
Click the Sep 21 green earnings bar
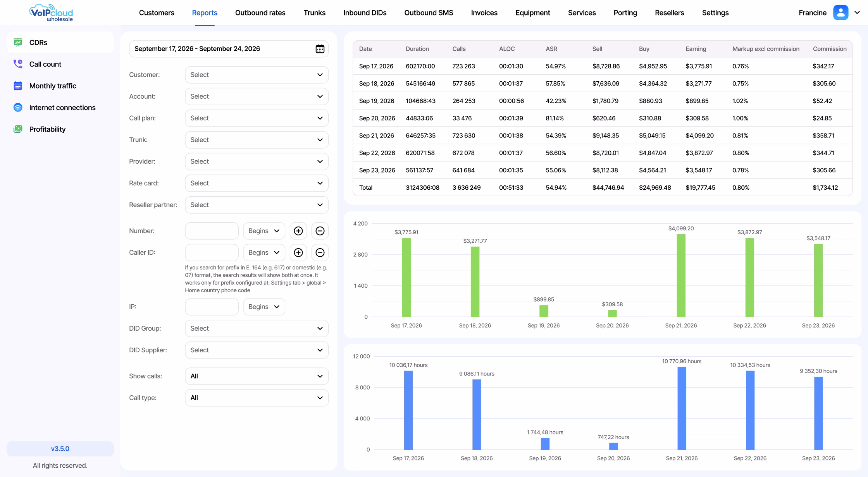tap(681, 276)
